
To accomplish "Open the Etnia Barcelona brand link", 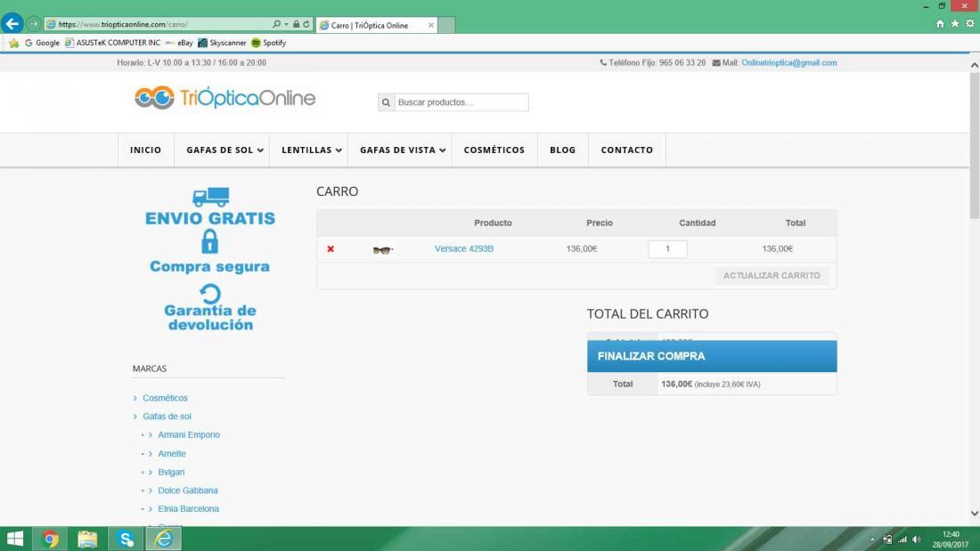I will point(188,508).
